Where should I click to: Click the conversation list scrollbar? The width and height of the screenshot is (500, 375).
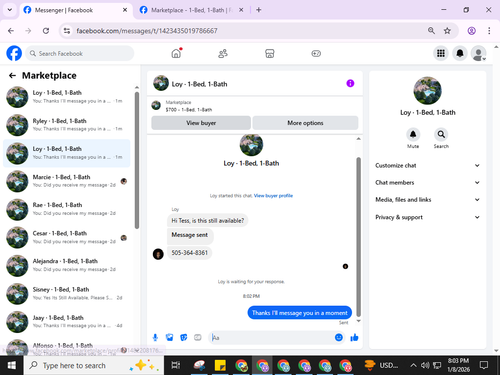[137, 160]
